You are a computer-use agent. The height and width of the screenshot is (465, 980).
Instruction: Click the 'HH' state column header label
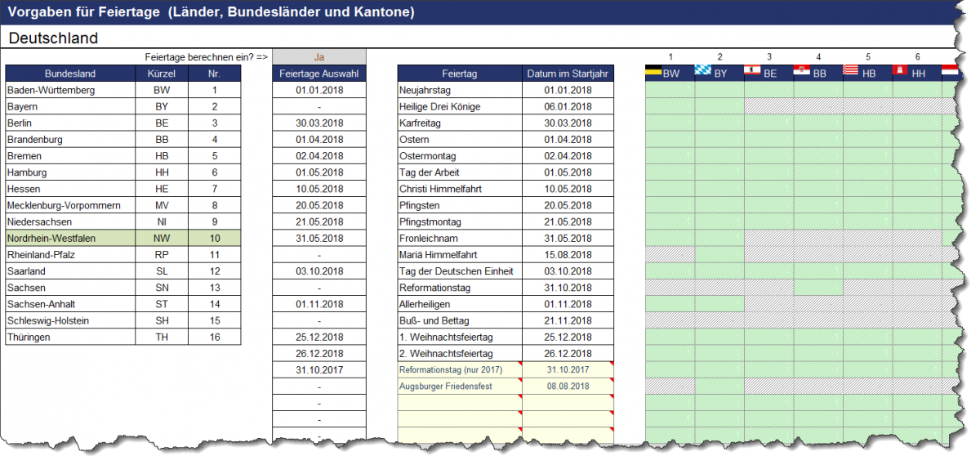pyautogui.click(x=919, y=74)
